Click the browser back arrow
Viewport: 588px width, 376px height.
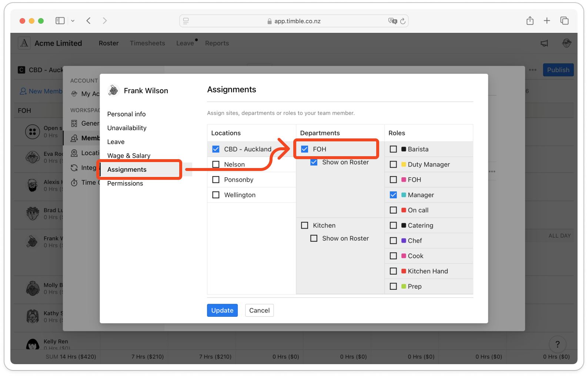pos(88,21)
